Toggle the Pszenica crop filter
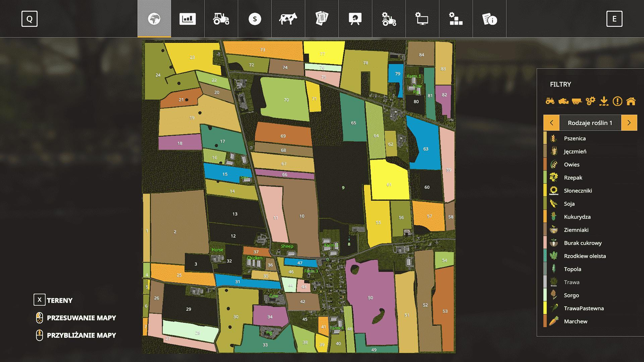 click(x=575, y=138)
